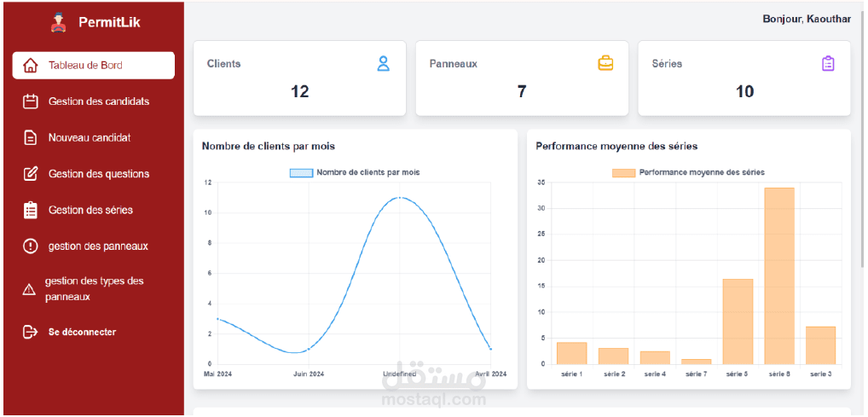Click the PermitLik brand name

[110, 23]
